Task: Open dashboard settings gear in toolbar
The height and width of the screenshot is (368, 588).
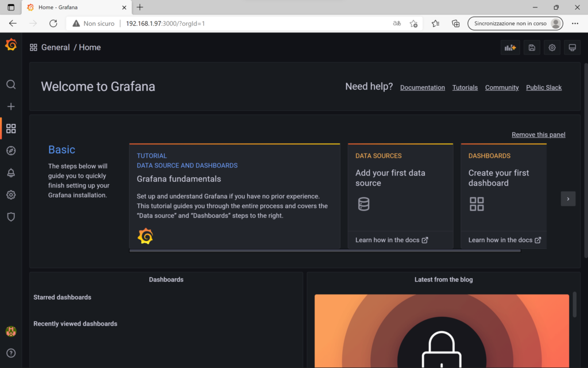Action: [x=552, y=47]
